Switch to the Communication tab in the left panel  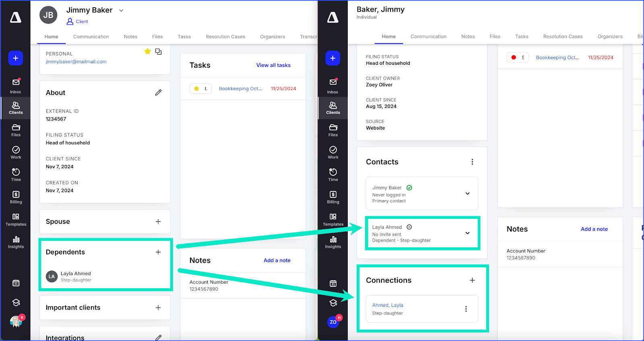(91, 37)
